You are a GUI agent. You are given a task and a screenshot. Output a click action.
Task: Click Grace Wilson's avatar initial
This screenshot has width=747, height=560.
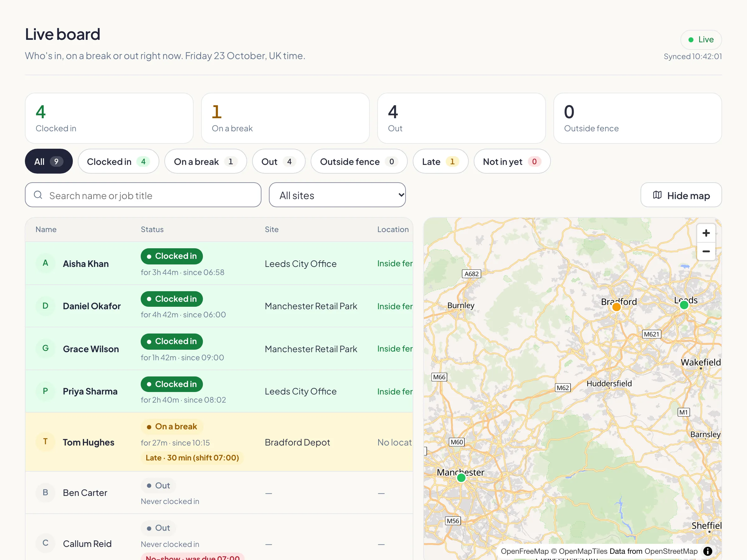coord(45,348)
